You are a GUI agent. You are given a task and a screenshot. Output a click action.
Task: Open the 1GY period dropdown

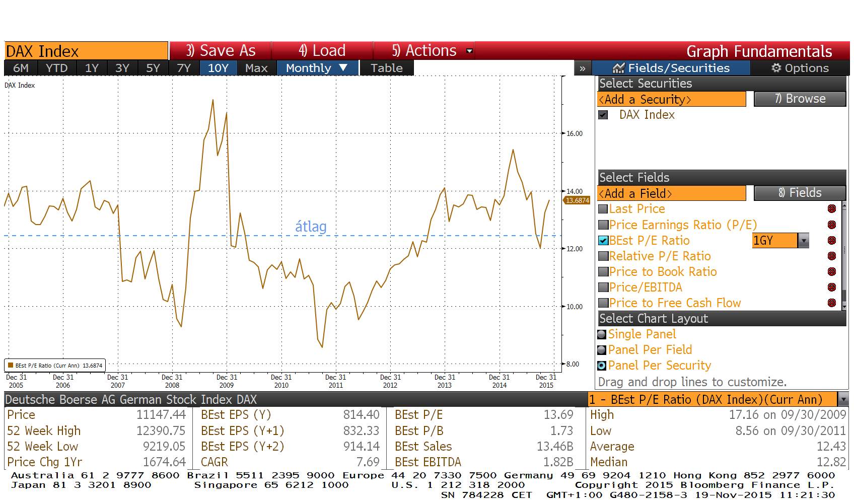[x=804, y=241]
